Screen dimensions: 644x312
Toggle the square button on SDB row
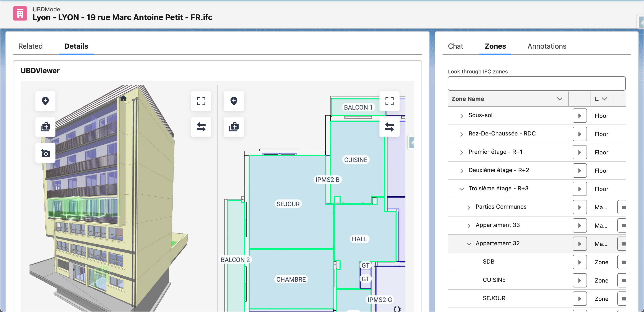point(623,262)
